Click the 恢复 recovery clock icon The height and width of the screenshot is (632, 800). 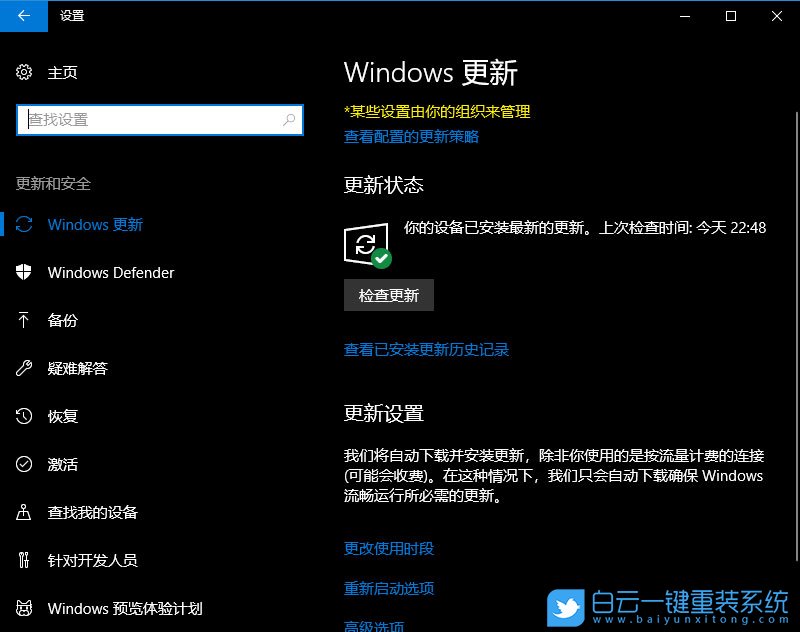pyautogui.click(x=23, y=416)
